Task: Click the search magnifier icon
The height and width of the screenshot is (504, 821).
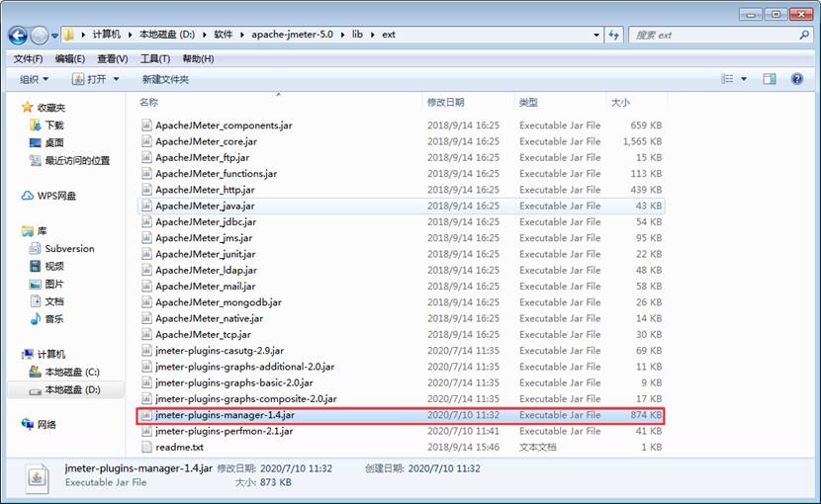Action: tap(804, 35)
